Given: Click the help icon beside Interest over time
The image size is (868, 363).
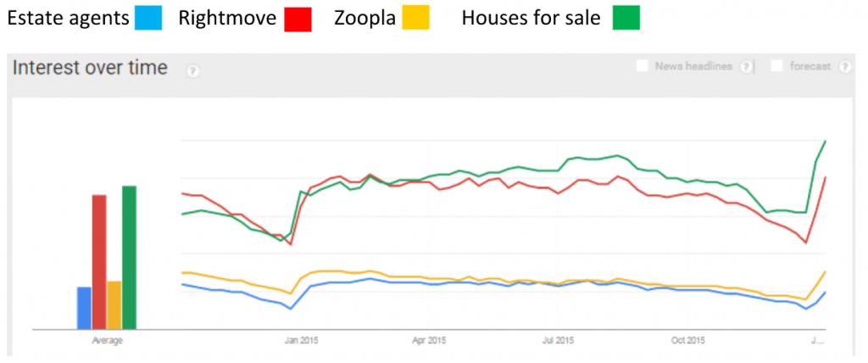Looking at the screenshot, I should (x=192, y=70).
